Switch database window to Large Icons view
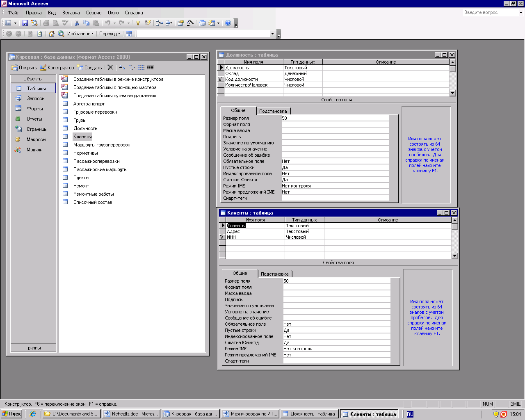Screen dimensions: 525x420 [122, 68]
